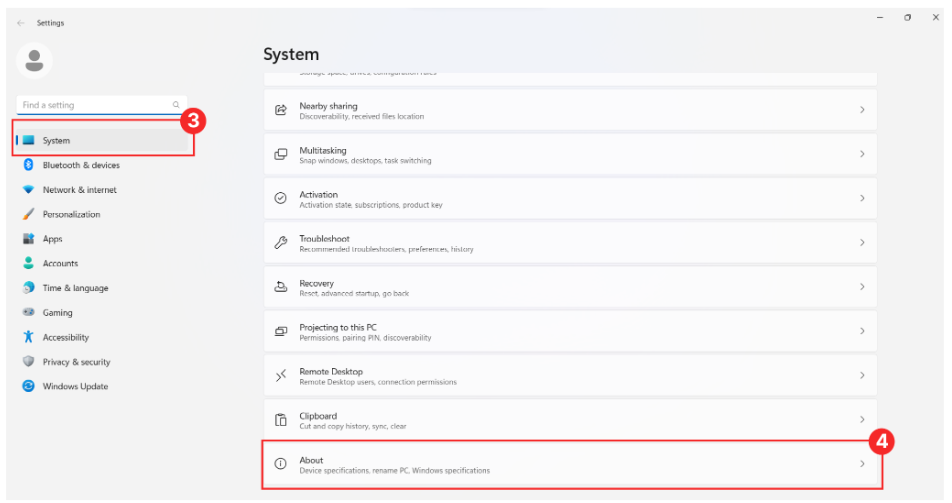Open the Remote Desktop row
Image resolution: width=952 pixels, height=503 pixels.
570,375
